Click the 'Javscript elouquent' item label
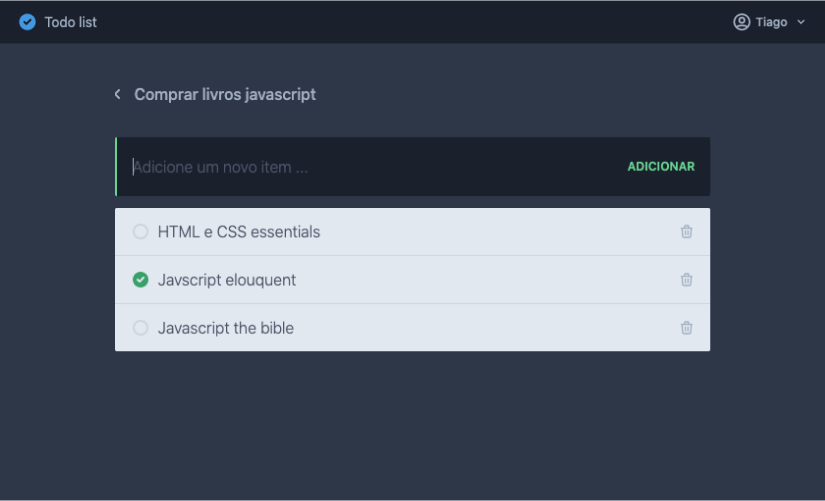 pos(227,280)
